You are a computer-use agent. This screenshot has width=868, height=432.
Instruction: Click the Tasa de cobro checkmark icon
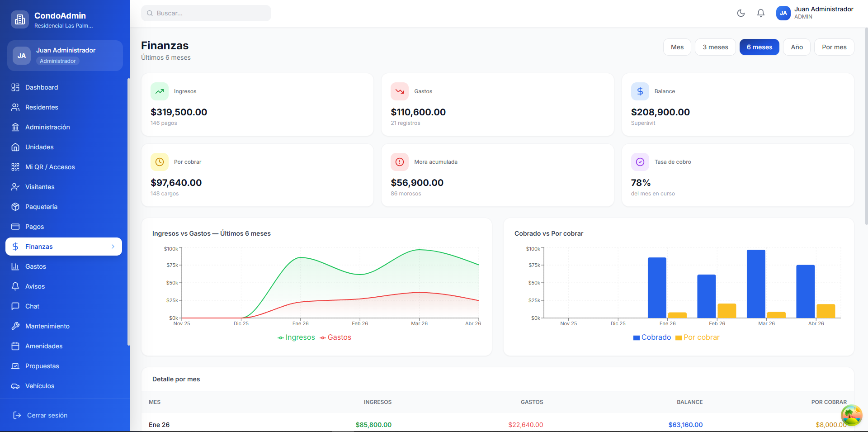(x=640, y=162)
